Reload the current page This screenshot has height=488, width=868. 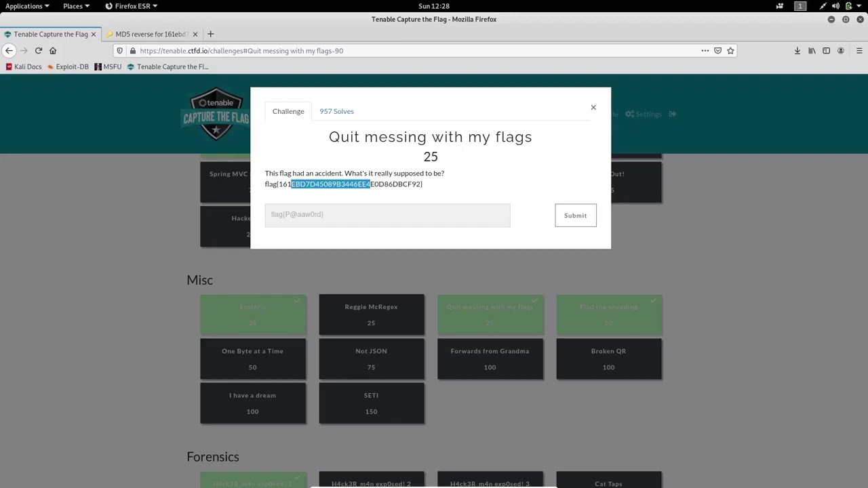[39, 51]
